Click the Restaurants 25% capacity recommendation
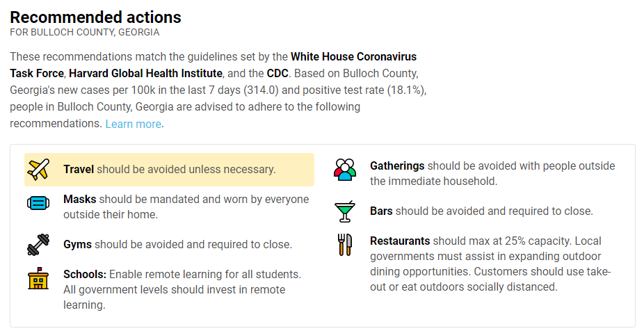The image size is (644, 331). tap(490, 264)
